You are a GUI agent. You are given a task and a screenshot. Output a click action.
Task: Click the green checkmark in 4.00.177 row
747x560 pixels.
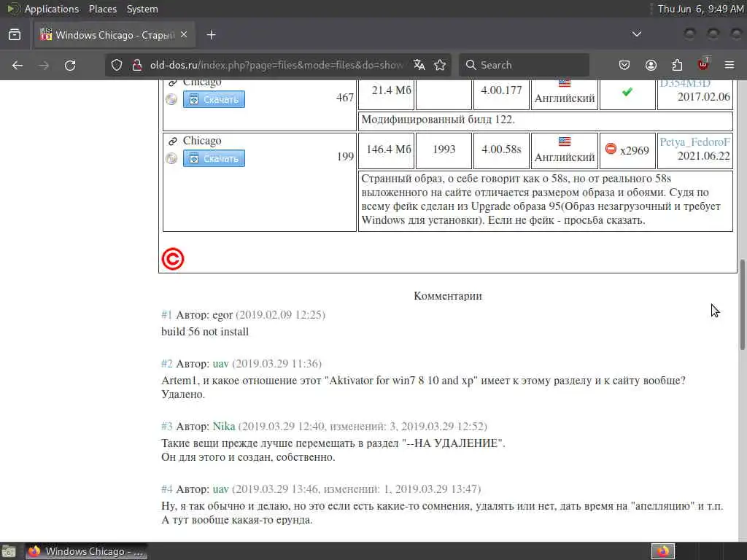627,92
